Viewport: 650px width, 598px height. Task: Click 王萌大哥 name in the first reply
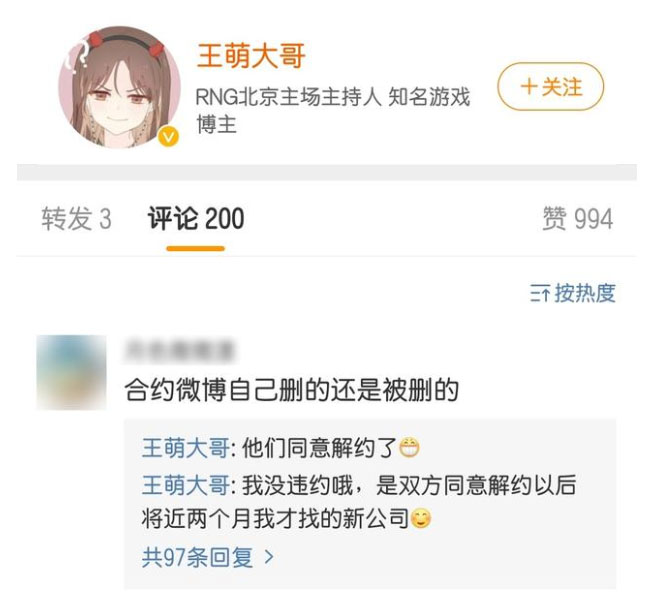(185, 448)
